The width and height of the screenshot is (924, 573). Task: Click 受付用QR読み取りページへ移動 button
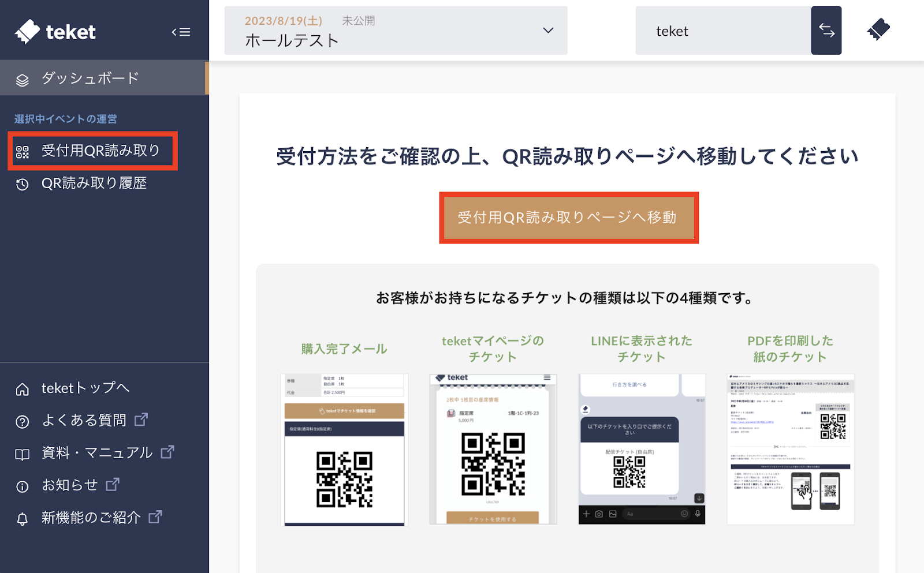click(569, 218)
